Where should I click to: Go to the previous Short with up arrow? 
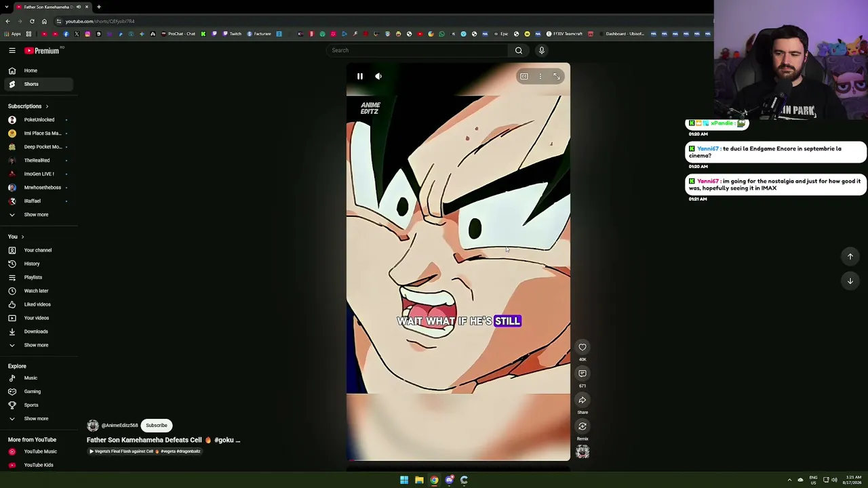click(x=850, y=256)
